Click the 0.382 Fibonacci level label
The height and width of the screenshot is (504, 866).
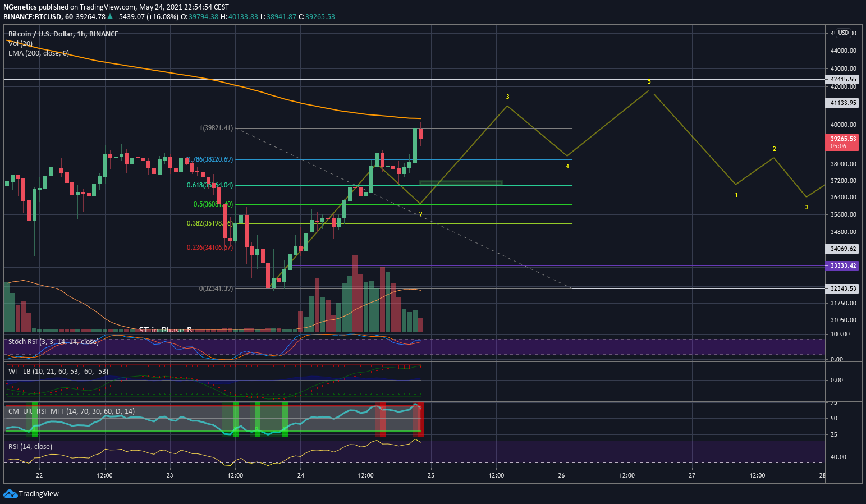coord(210,223)
